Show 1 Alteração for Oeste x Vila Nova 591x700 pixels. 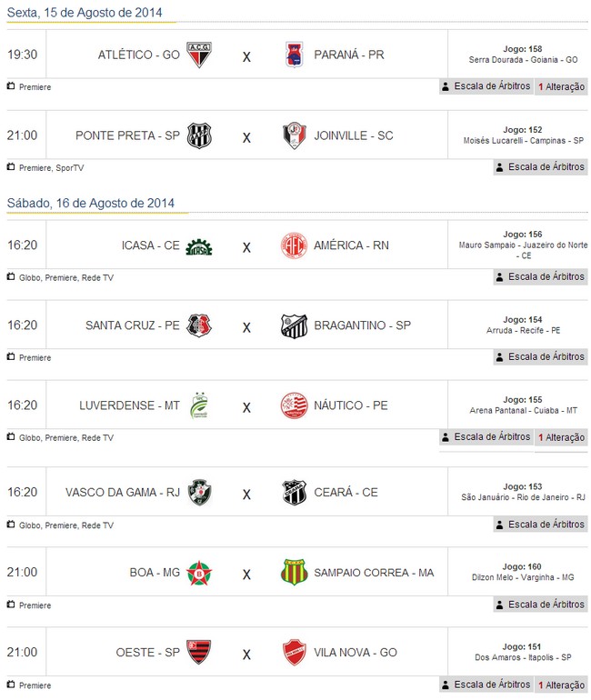561,685
